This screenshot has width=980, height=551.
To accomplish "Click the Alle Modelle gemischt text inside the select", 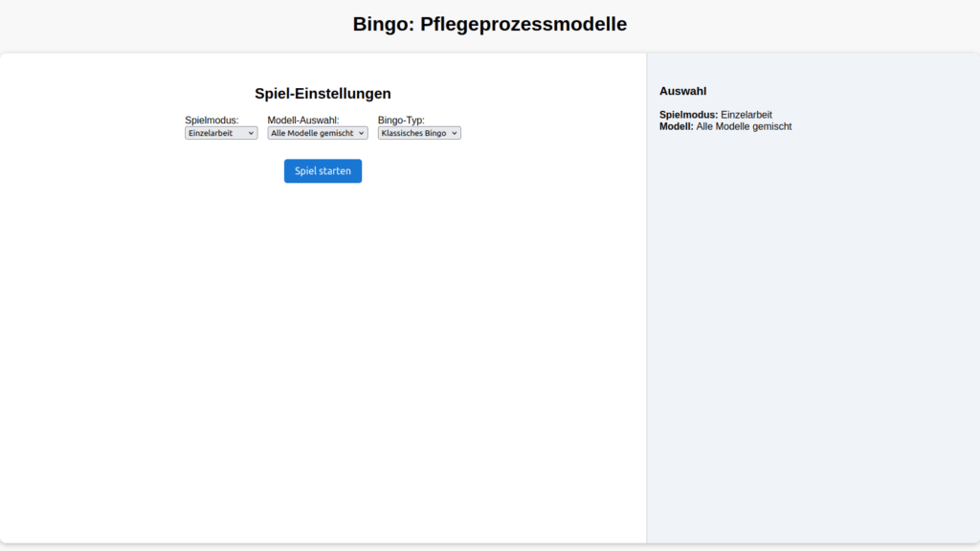I will [x=312, y=133].
